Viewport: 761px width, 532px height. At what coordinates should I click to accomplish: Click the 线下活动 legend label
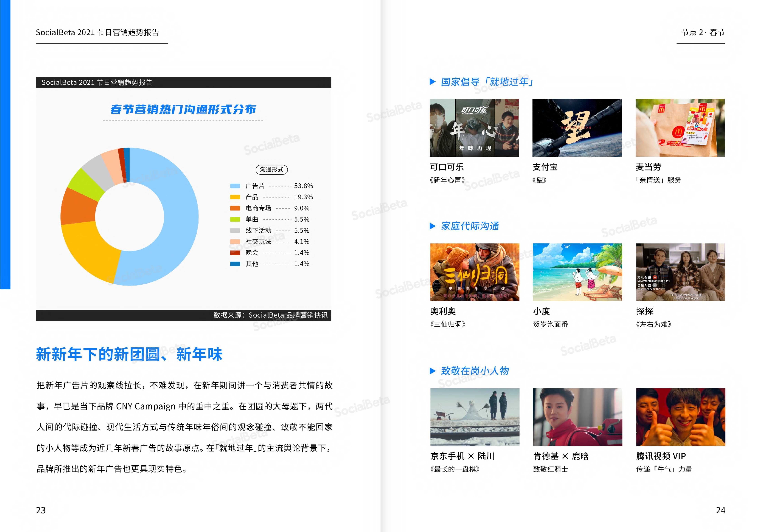(x=259, y=231)
